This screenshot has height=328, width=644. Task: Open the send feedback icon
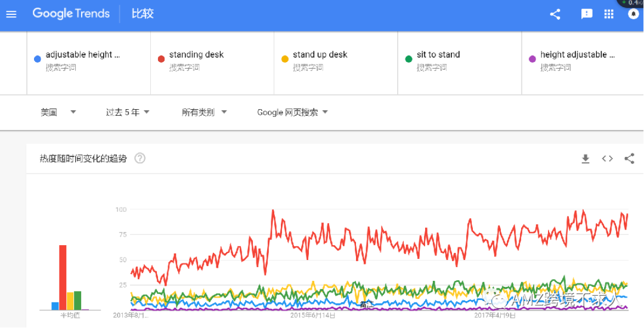(x=587, y=14)
